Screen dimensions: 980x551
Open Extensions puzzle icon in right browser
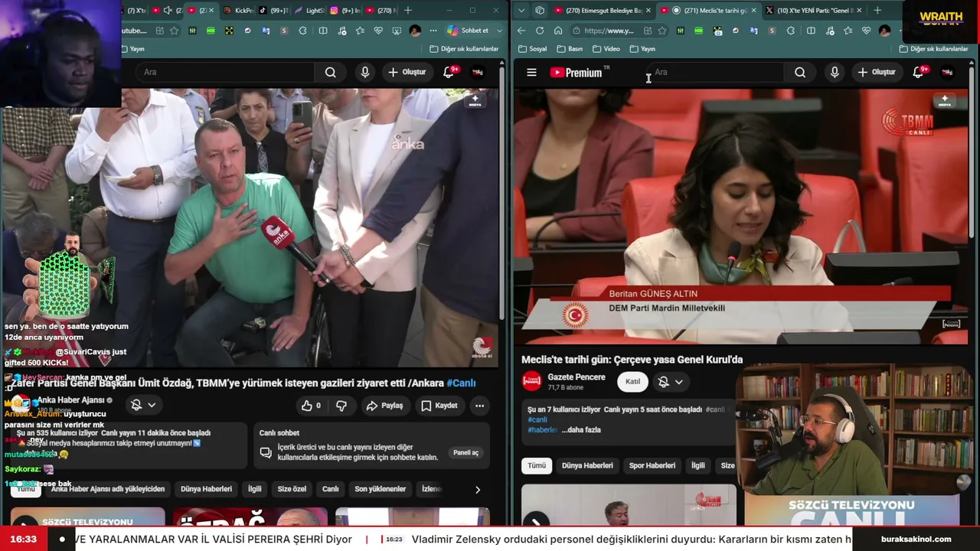point(791,31)
